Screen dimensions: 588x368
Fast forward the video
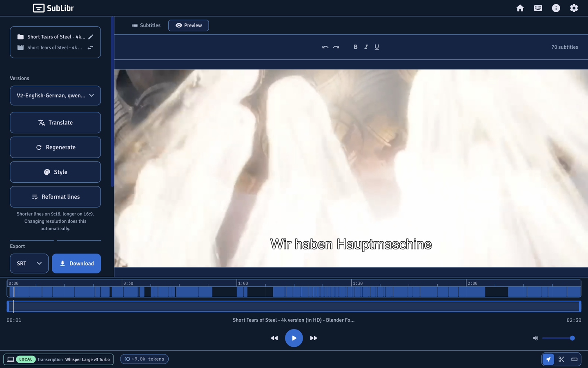pos(314,338)
